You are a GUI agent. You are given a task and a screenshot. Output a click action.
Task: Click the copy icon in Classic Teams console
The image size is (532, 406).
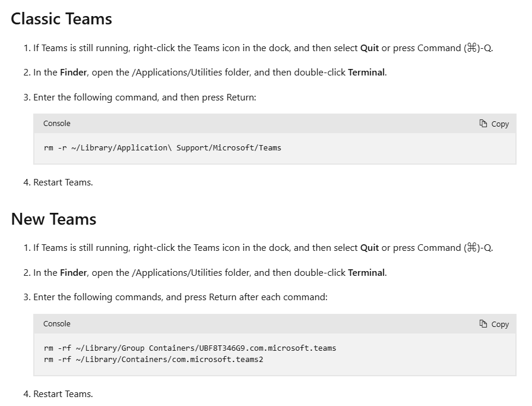pyautogui.click(x=483, y=123)
